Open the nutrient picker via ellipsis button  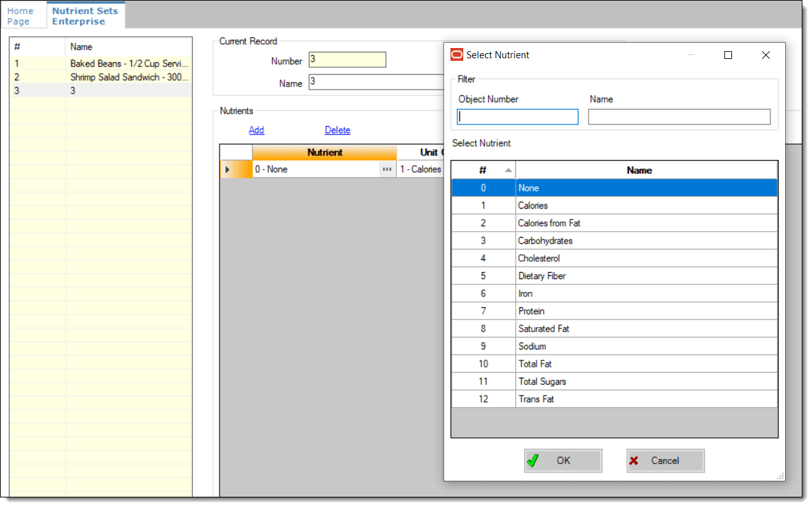click(x=387, y=168)
